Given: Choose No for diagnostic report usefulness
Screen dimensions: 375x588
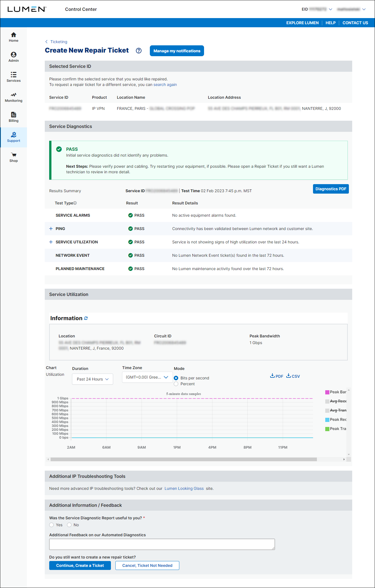Looking at the screenshot, I should (x=69, y=525).
